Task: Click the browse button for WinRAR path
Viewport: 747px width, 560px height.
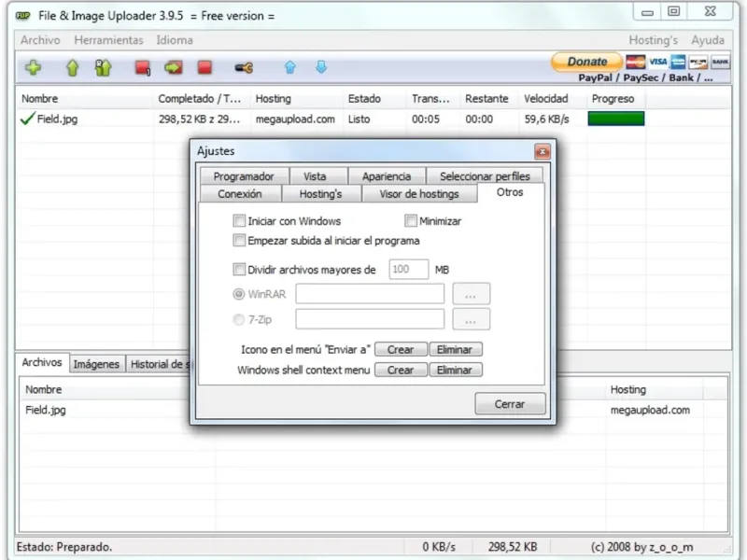Action: 471,294
